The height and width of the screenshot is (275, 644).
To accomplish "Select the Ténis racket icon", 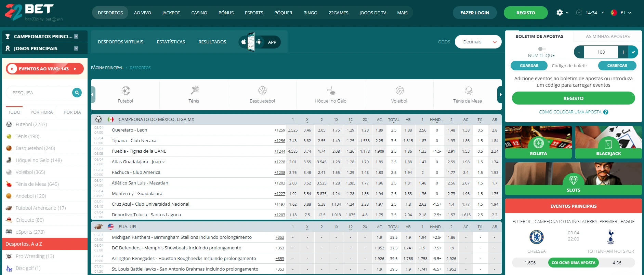I will click(194, 91).
